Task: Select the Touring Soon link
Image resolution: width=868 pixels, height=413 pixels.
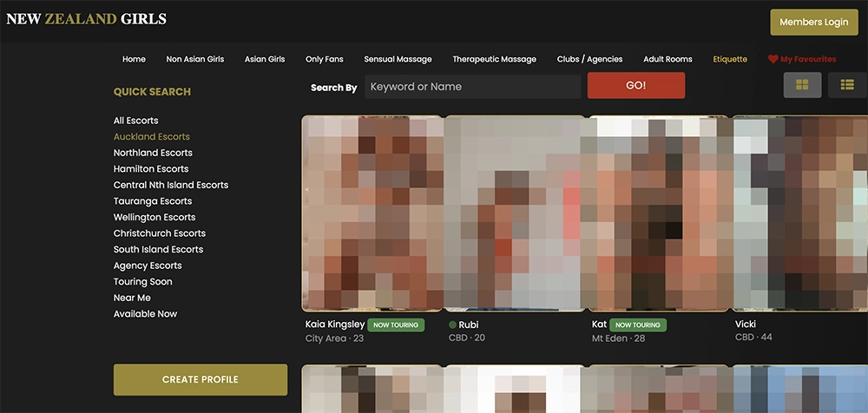Action: tap(142, 282)
